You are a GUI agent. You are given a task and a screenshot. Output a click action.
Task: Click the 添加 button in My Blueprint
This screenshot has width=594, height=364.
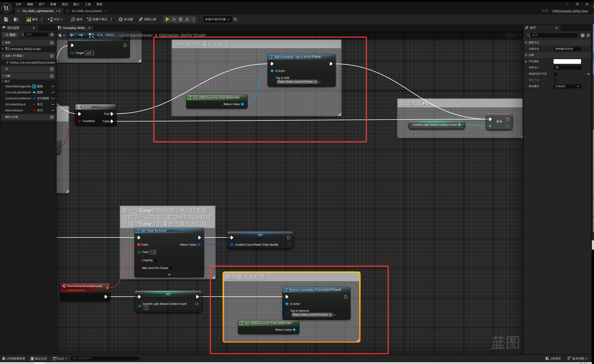tap(10, 35)
